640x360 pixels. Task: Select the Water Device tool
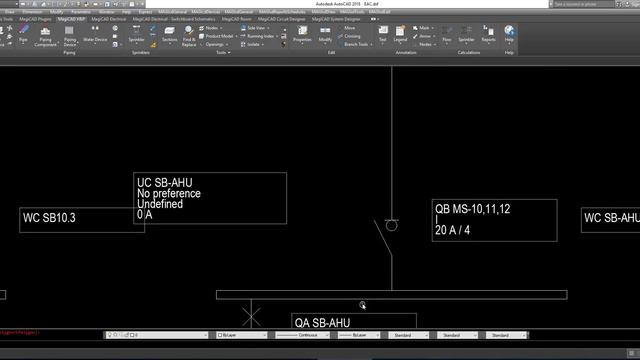click(95, 34)
